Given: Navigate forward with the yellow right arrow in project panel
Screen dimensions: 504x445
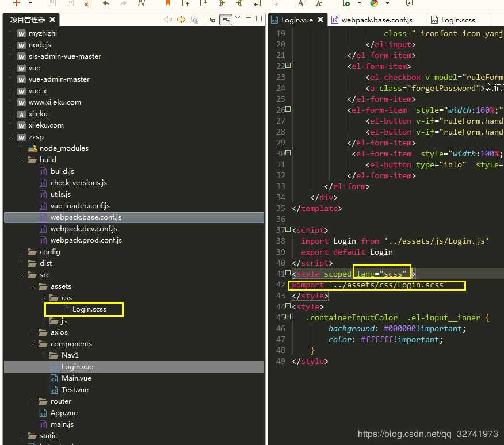Looking at the screenshot, I should pos(181,20).
